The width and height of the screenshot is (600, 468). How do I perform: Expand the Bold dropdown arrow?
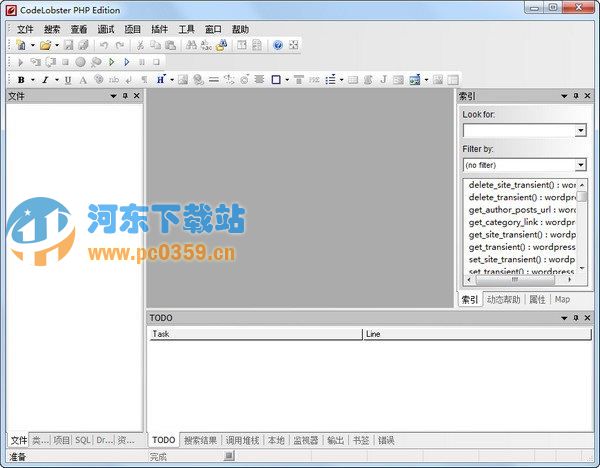33,80
